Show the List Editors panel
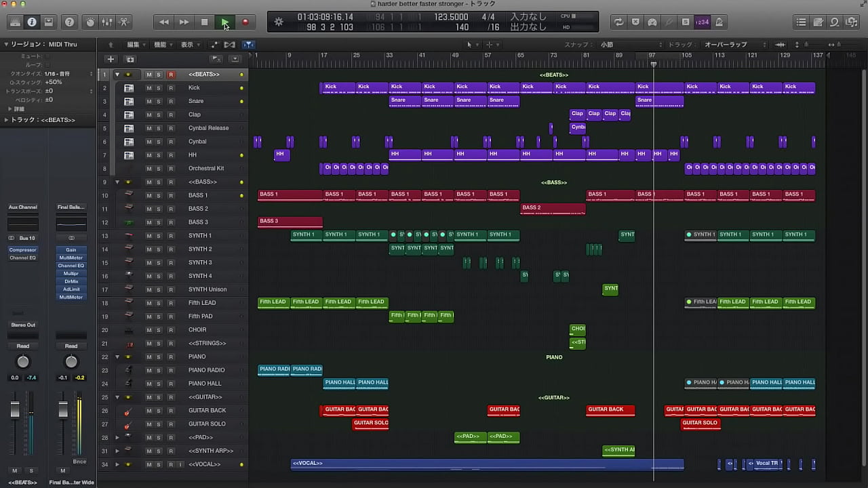This screenshot has width=868, height=488. coord(801,22)
